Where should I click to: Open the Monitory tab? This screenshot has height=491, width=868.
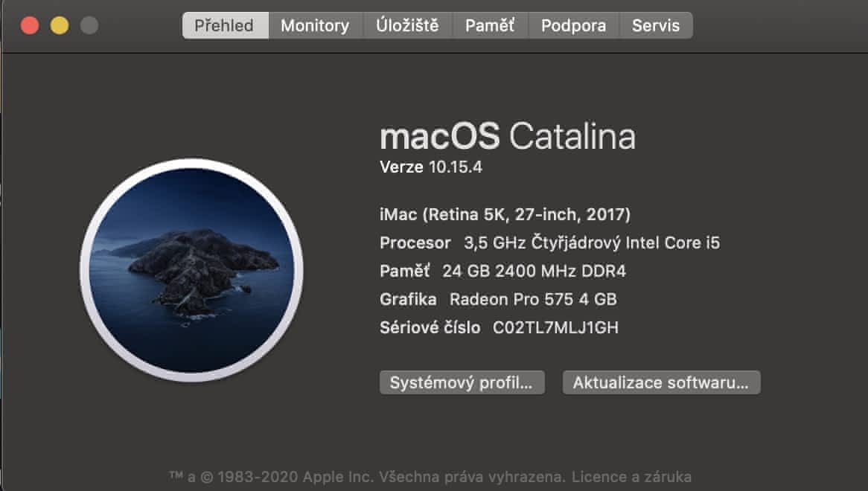315,25
